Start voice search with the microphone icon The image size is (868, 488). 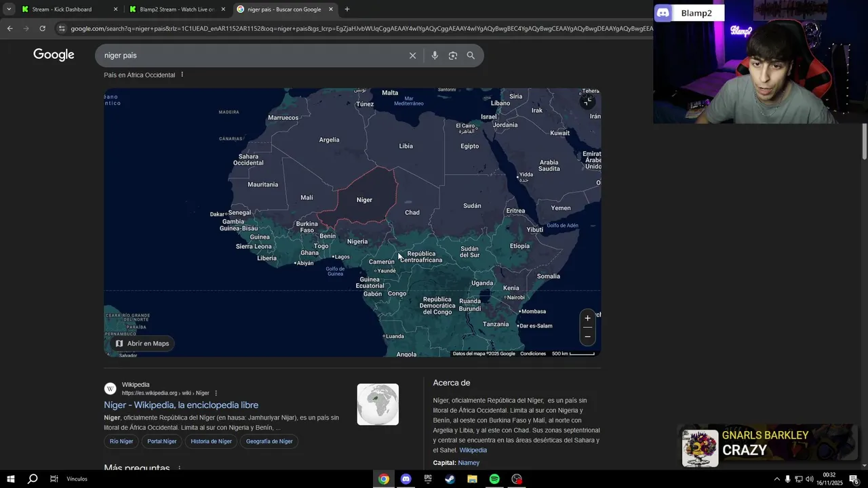click(435, 56)
